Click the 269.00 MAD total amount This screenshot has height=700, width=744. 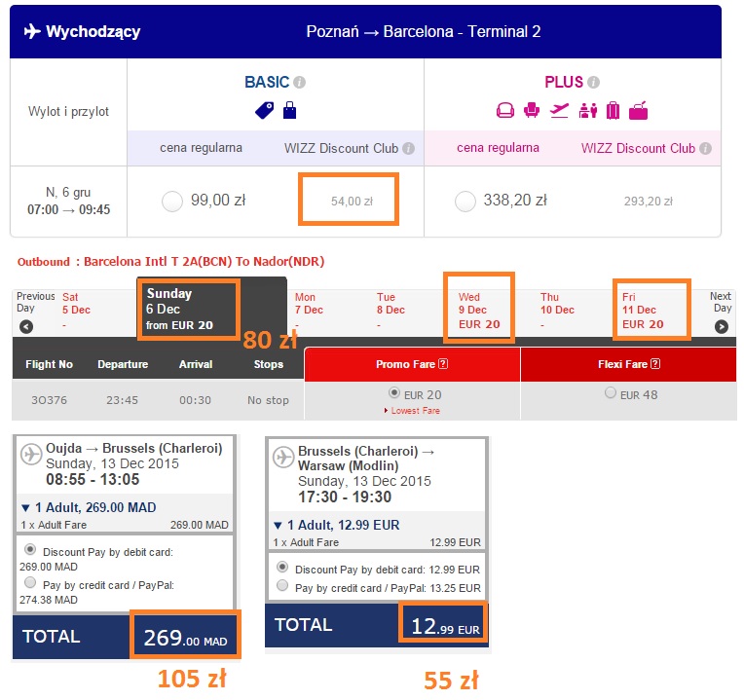click(x=186, y=638)
